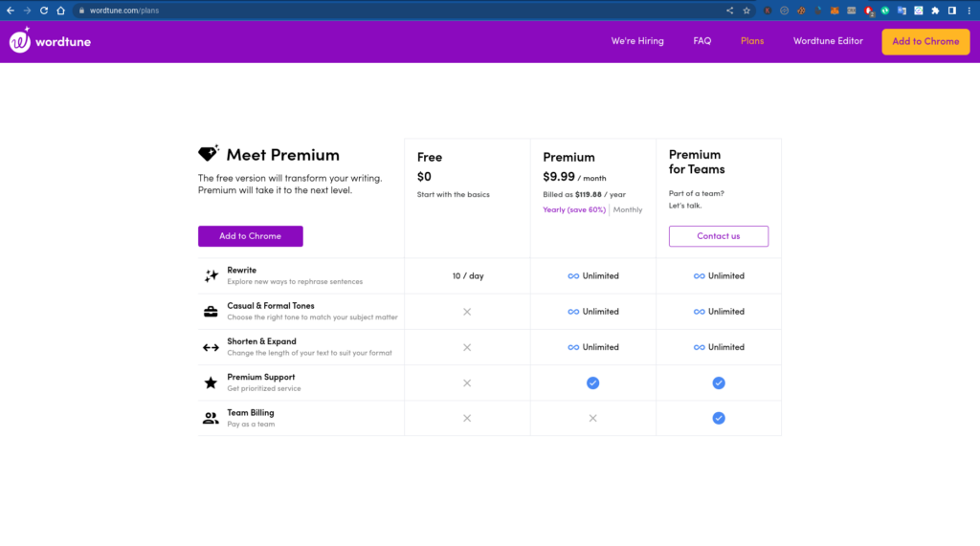
Task: Click the yellow Add to Chrome button
Action: click(x=925, y=41)
